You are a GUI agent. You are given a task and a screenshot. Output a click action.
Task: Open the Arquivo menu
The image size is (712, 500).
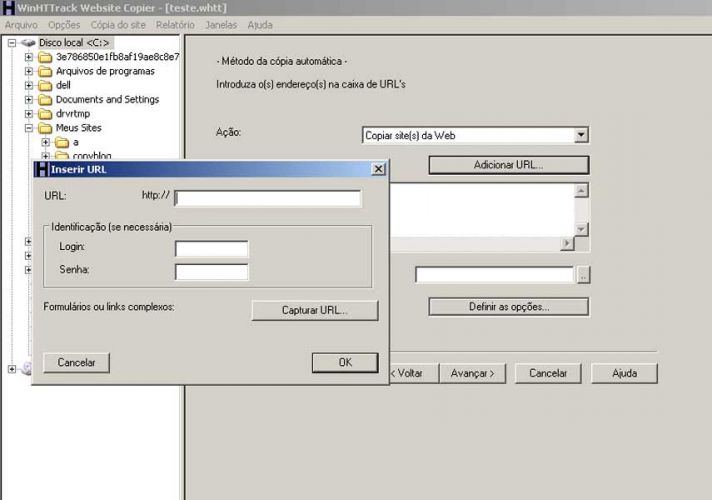[x=21, y=25]
